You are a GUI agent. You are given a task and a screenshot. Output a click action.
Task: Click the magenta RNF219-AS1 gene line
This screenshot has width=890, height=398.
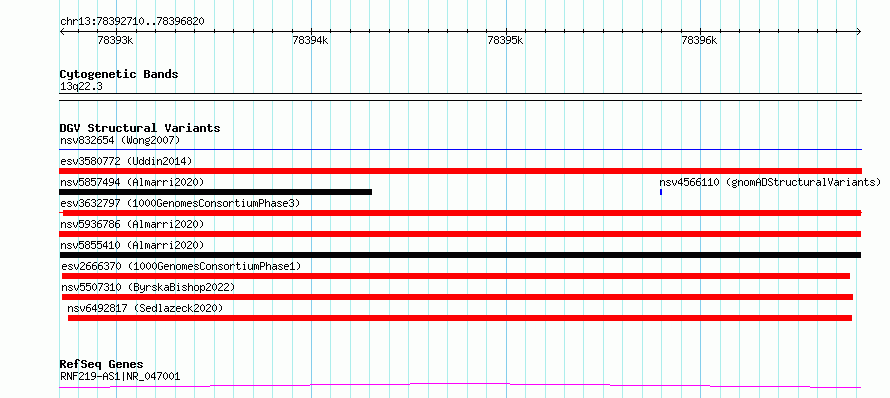[460, 386]
